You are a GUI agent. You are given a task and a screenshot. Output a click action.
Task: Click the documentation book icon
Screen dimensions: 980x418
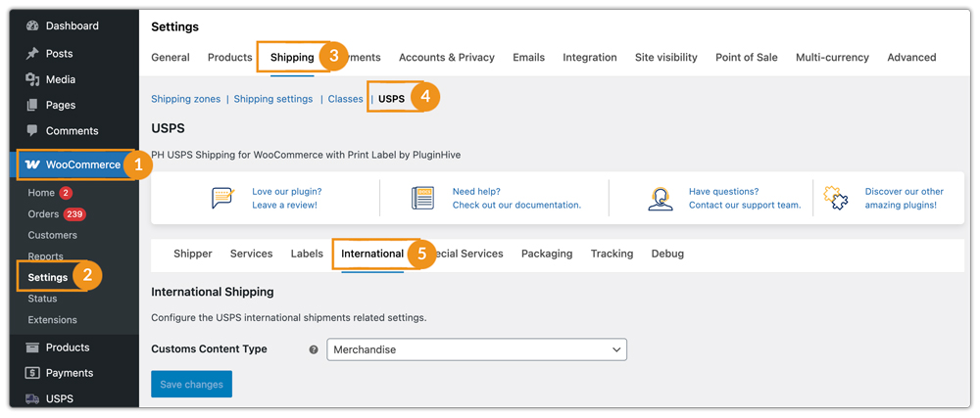[x=422, y=198]
